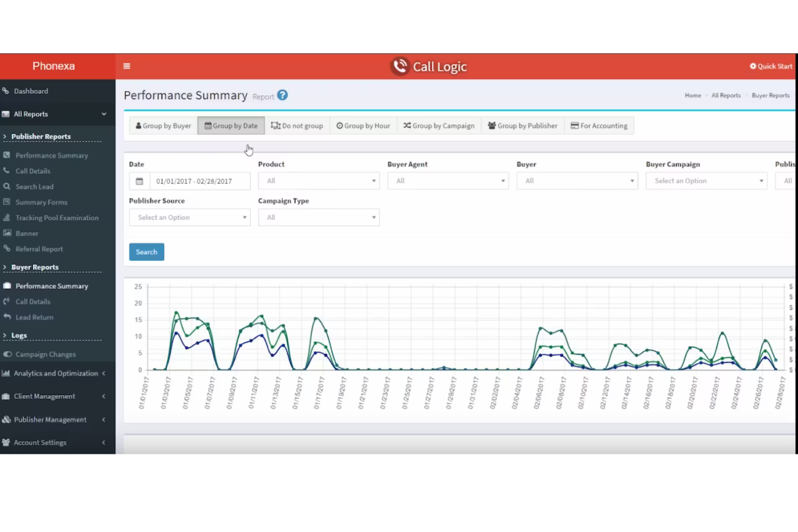Open the Buyer Campaign dropdown
Viewport: 798px width, 532px height.
[x=706, y=181]
